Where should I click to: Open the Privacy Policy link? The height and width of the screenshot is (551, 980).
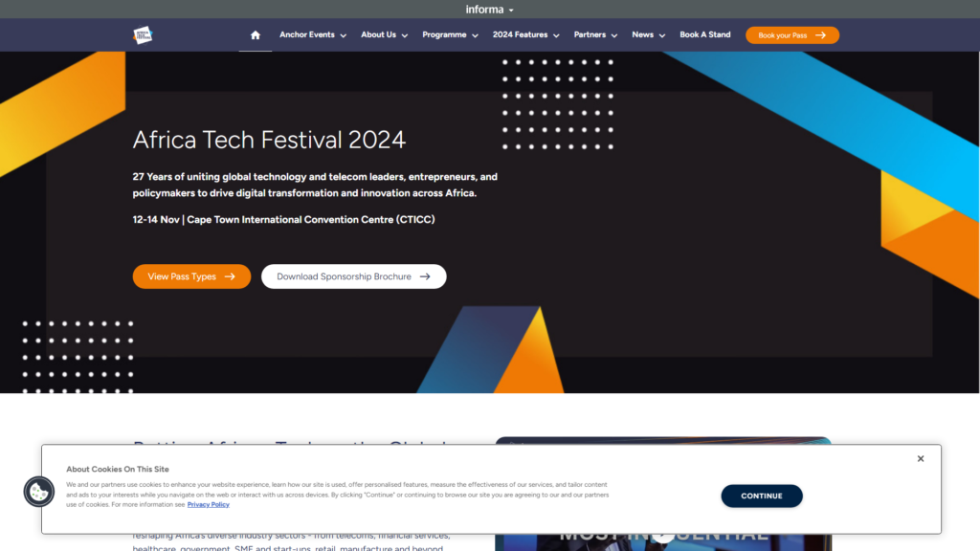pyautogui.click(x=208, y=505)
